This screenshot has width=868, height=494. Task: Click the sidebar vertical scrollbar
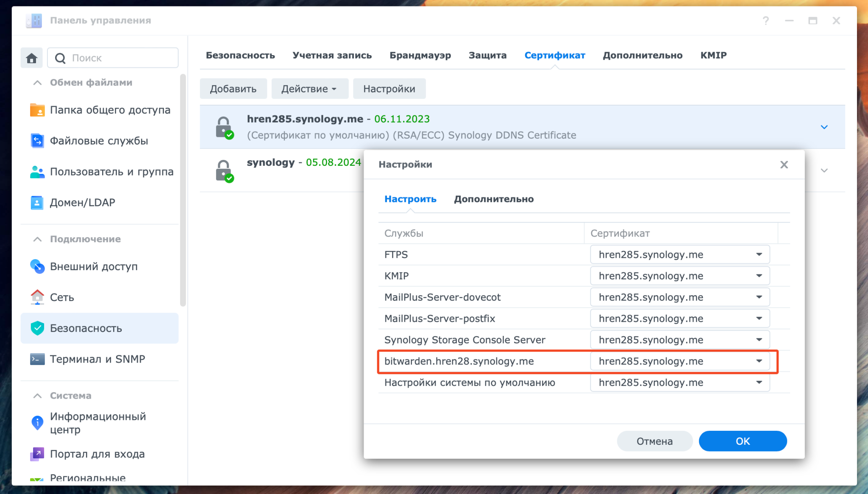pos(183,190)
